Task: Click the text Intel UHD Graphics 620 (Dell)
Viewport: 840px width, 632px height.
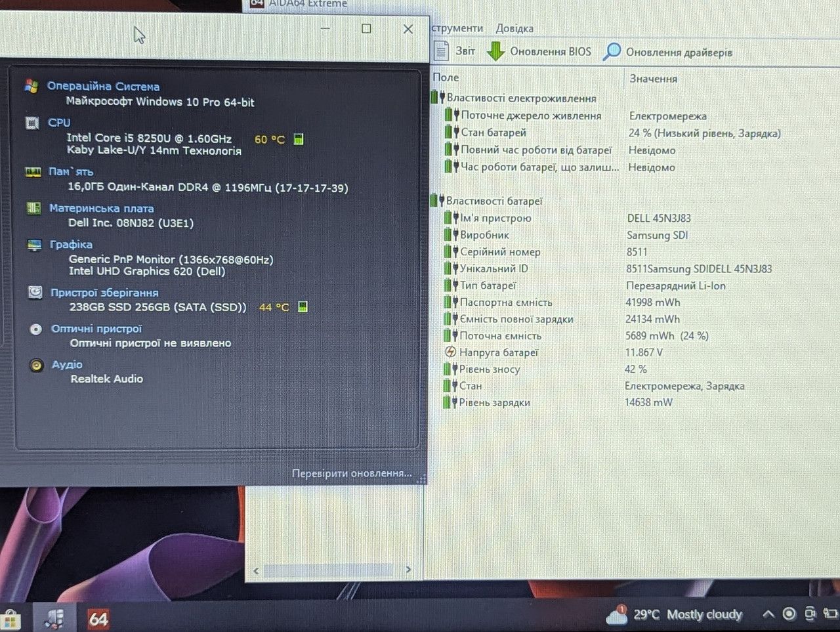Action: [147, 271]
